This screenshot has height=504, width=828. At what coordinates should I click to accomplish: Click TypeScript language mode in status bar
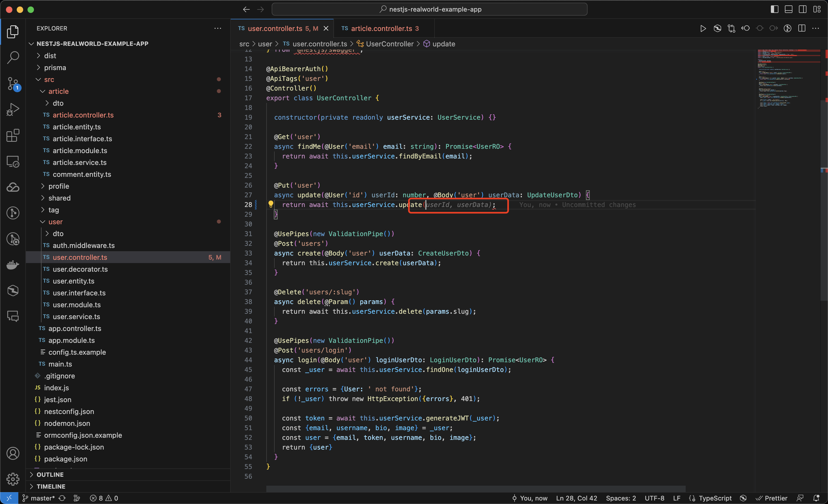tap(715, 498)
